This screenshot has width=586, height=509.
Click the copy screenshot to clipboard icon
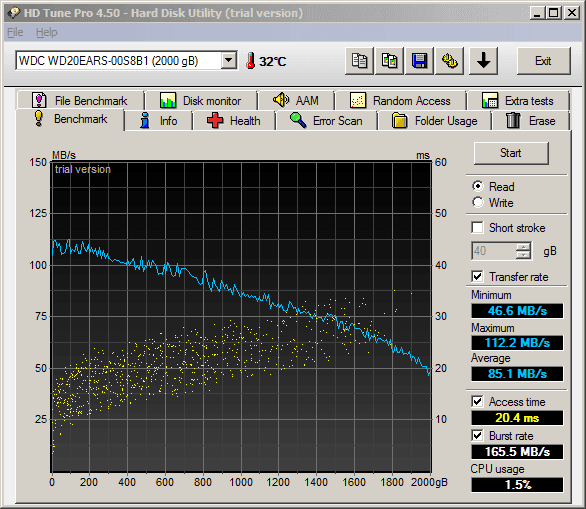click(x=389, y=61)
